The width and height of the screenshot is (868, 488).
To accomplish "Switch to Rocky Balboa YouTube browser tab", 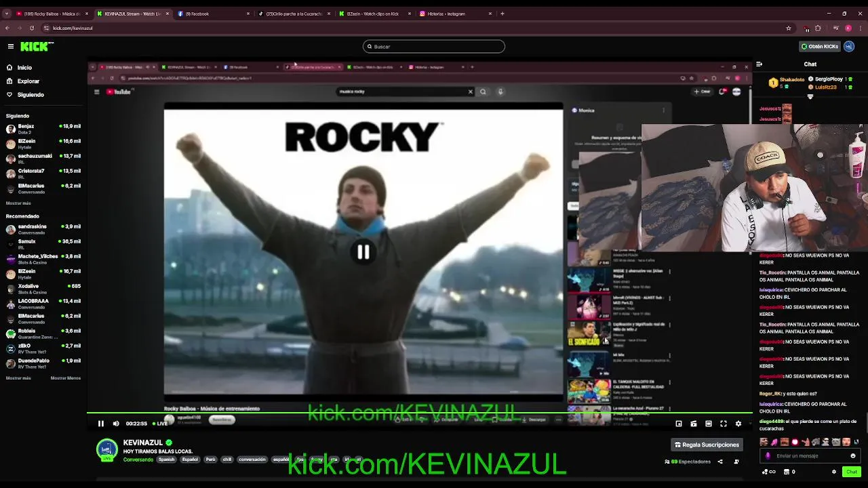I will (51, 14).
